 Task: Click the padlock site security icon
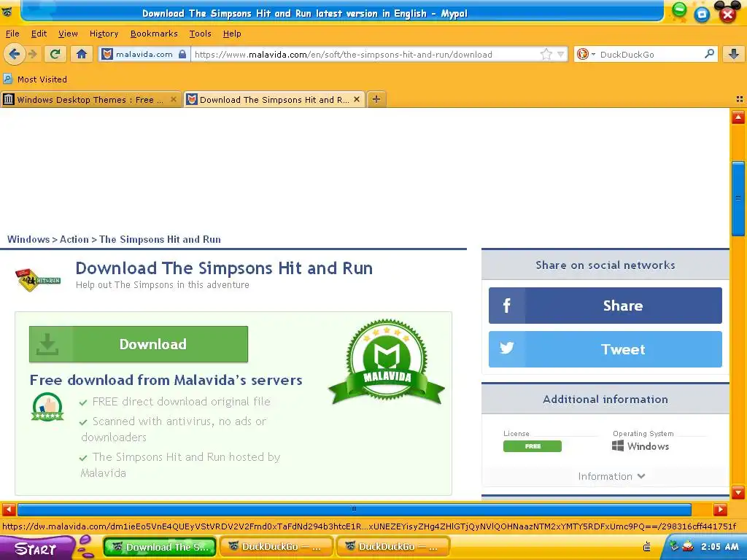coord(182,54)
